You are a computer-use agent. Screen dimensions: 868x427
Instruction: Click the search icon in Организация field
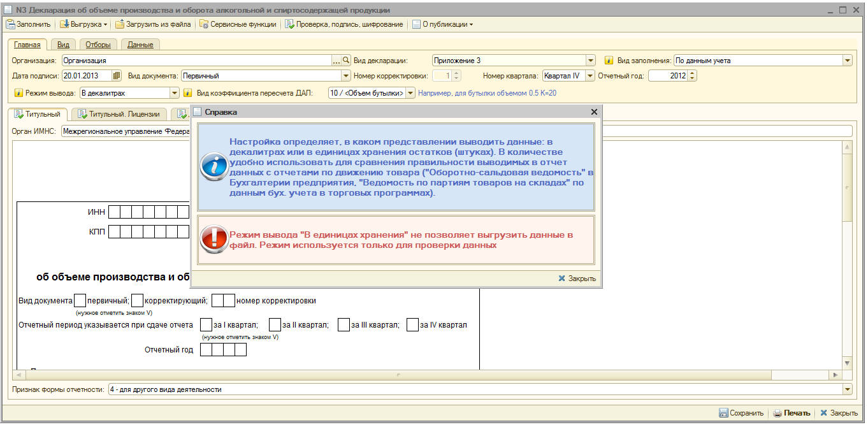[347, 61]
